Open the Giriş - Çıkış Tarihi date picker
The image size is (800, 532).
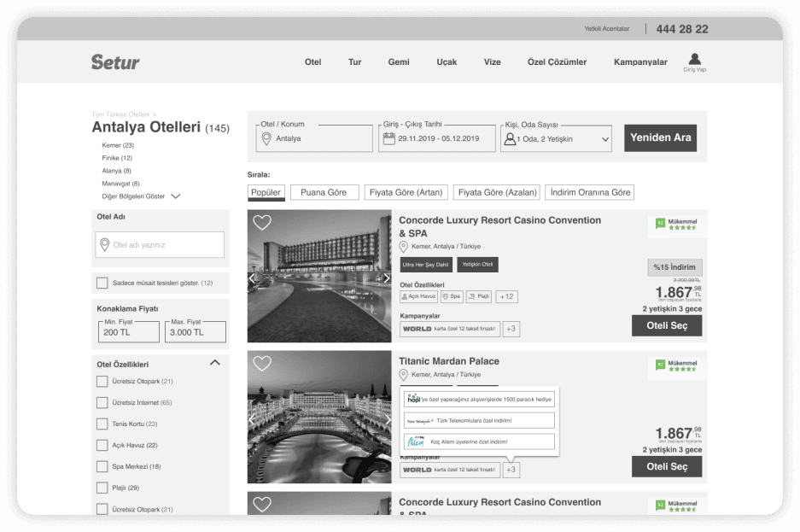coord(437,138)
